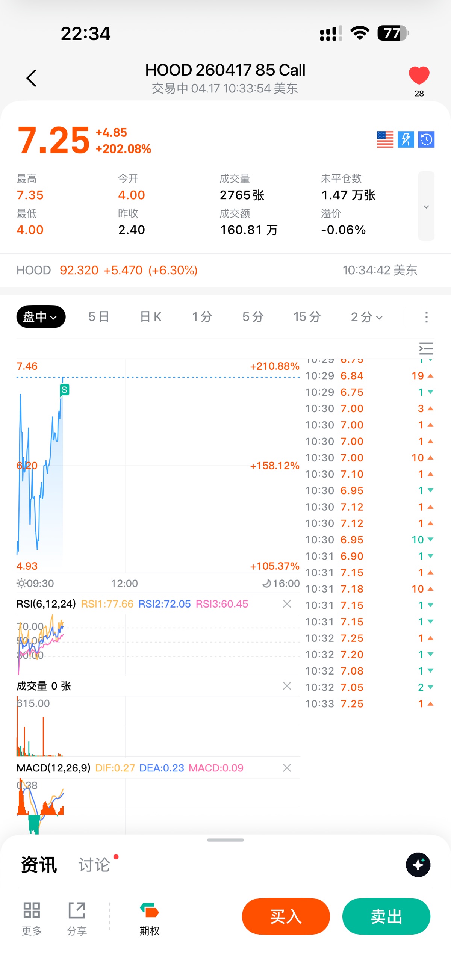Tap the back arrow icon
Viewport: 451px width, 980px height.
point(32,78)
